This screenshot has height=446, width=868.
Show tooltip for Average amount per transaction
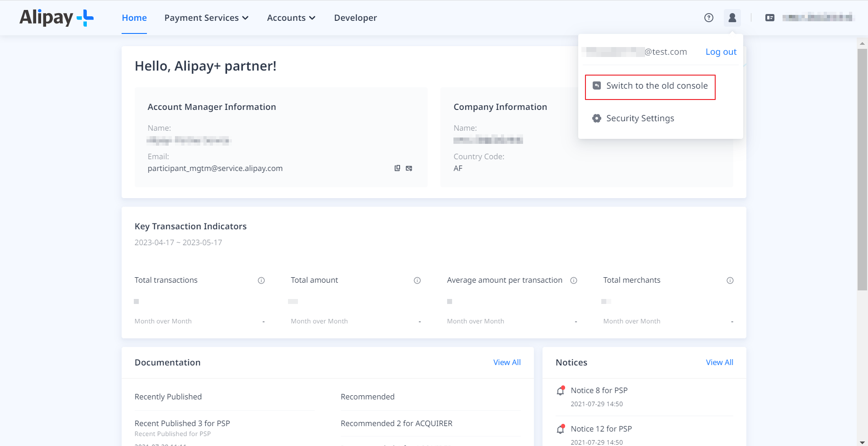574,280
